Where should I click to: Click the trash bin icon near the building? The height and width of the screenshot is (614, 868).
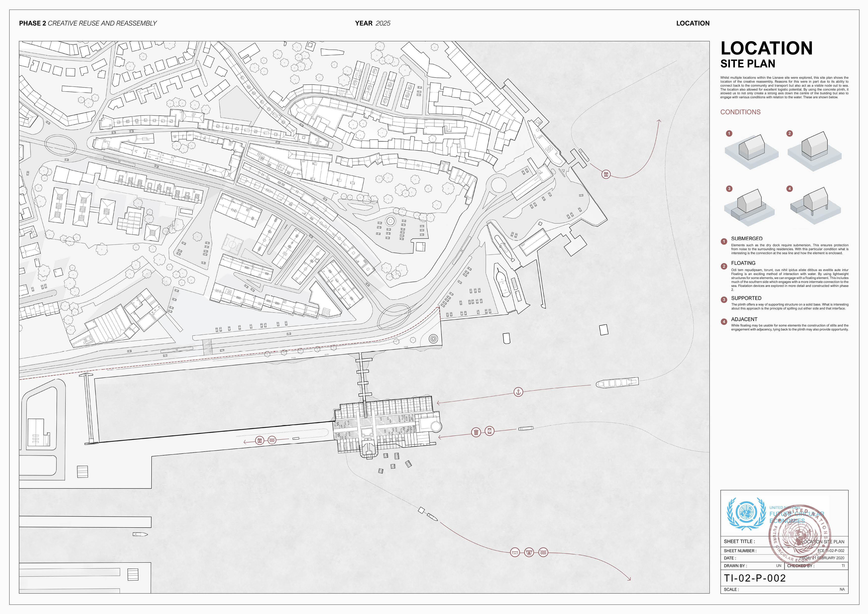pos(476,432)
